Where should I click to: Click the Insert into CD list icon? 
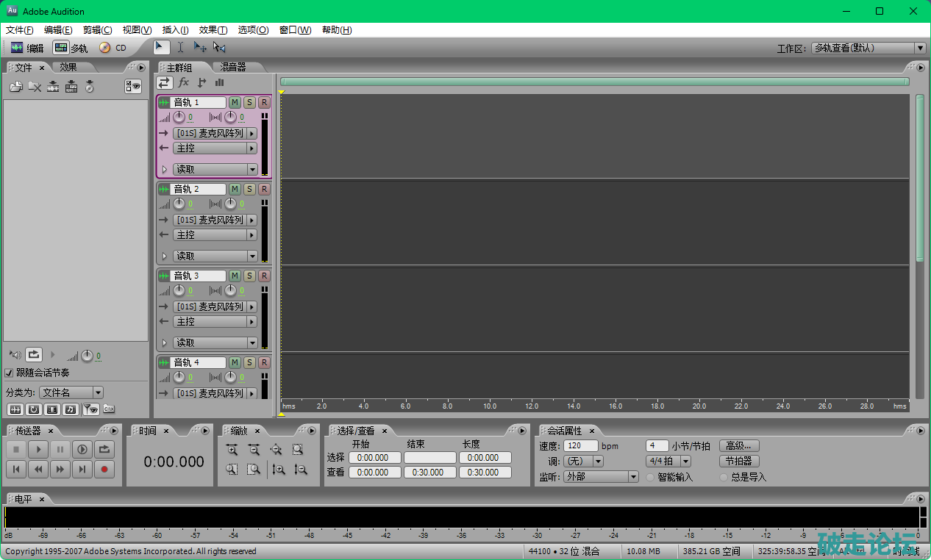tap(89, 87)
